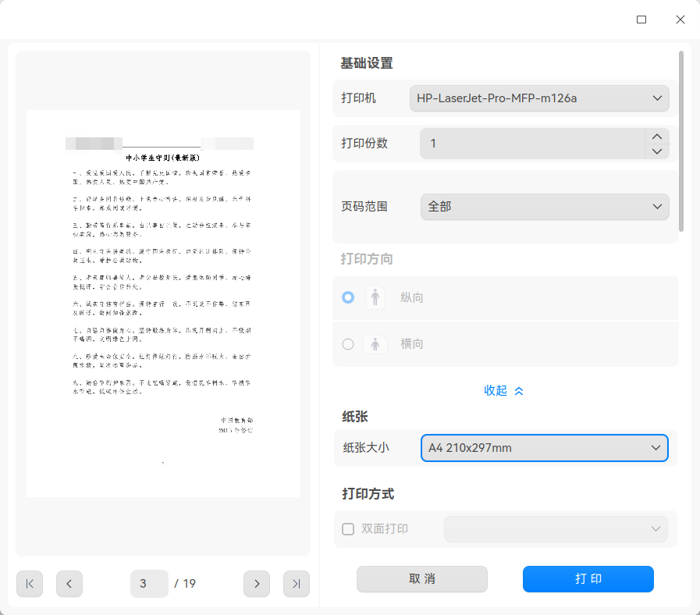Screen dimensions: 700x615
Task: Collapse advanced settings via 收起
Action: (x=503, y=391)
